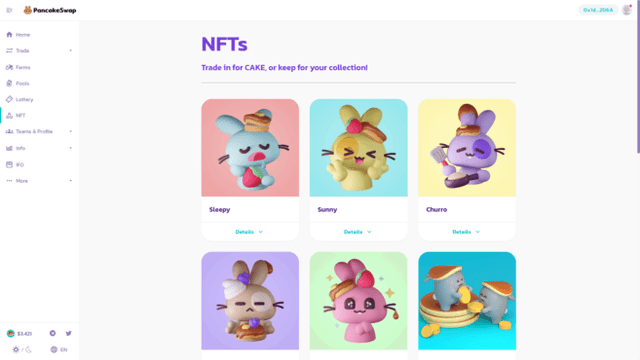The image size is (640, 360).
Task: Expand Details under Sleepy card
Action: click(249, 232)
